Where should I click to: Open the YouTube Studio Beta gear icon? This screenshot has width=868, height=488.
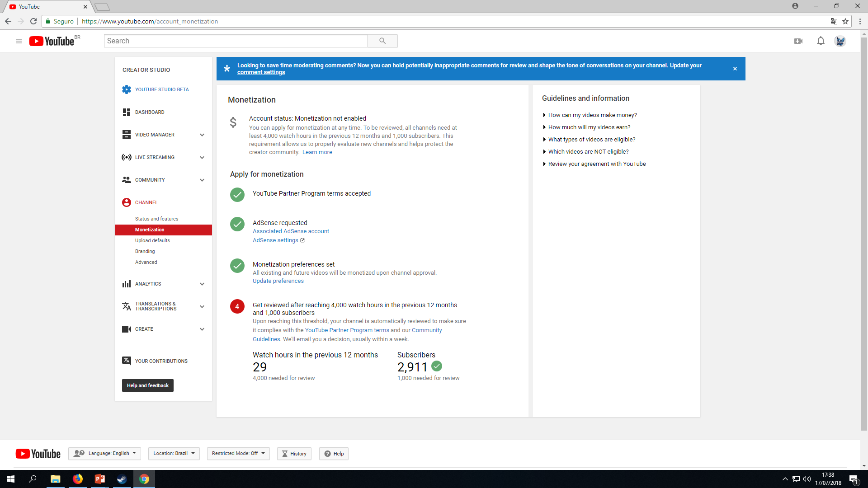127,89
